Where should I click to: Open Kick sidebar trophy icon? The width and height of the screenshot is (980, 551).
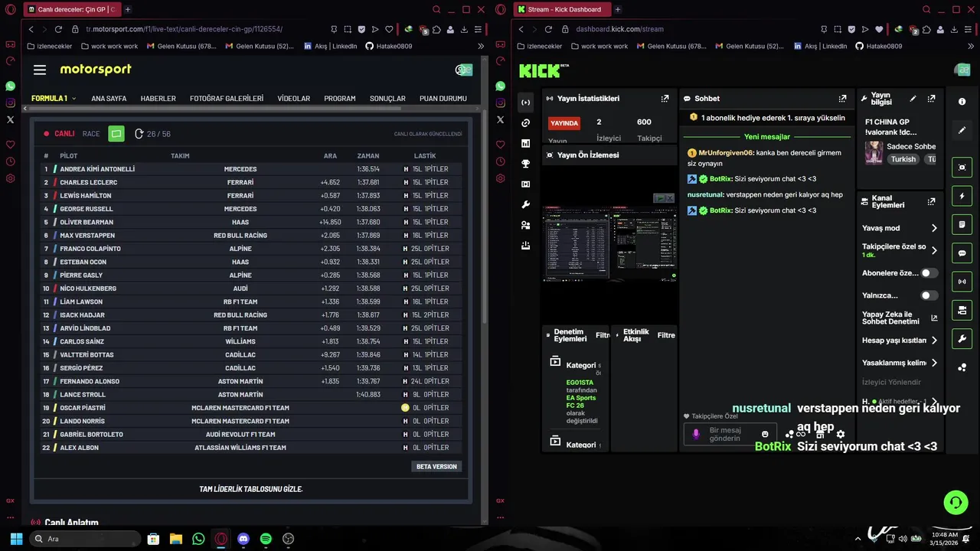tap(525, 164)
